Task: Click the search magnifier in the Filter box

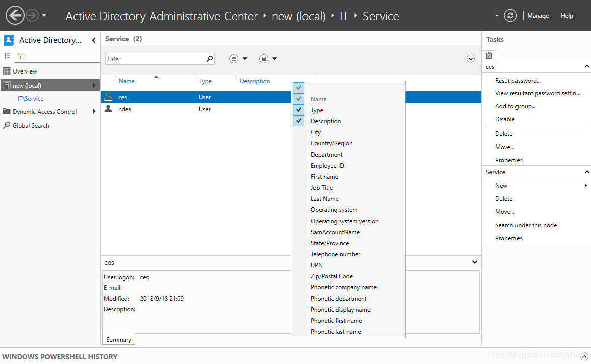Action: click(x=210, y=59)
